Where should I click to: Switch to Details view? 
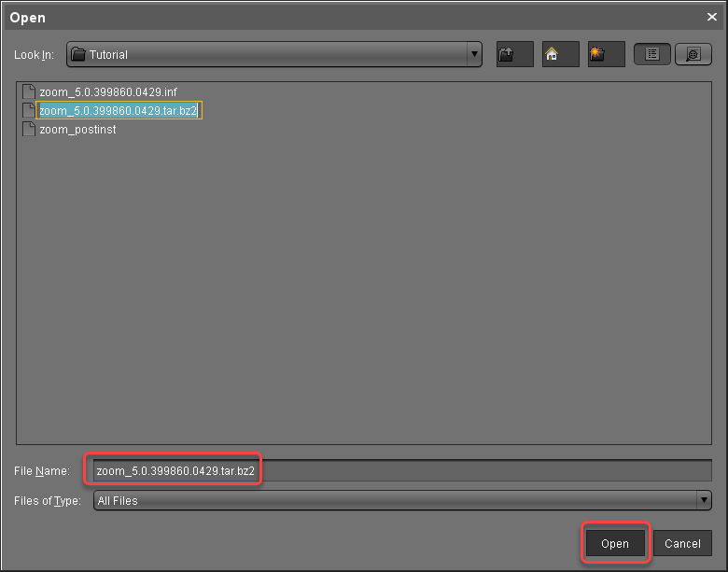point(693,55)
